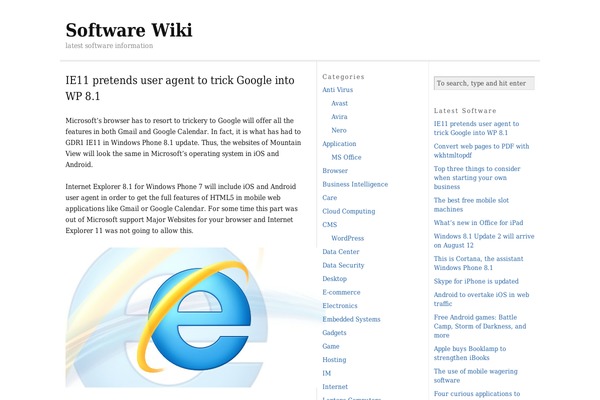
Task: Open Top three things to consider post
Action: [x=477, y=178]
